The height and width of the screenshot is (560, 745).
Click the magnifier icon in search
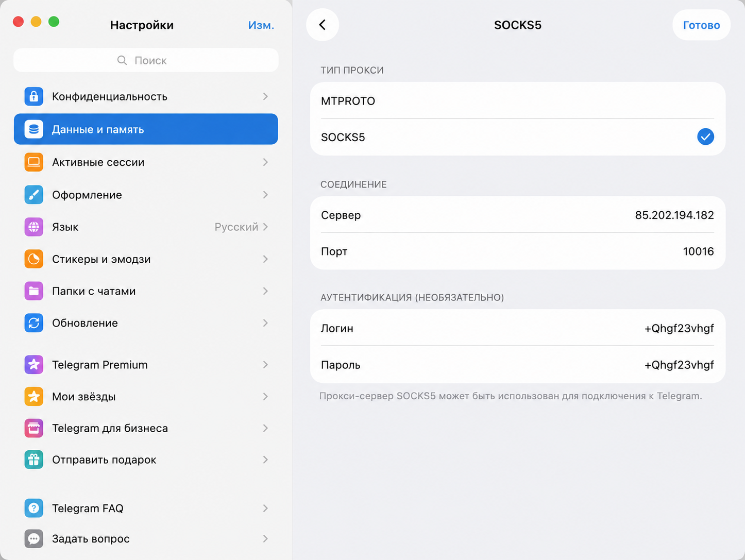(x=122, y=60)
